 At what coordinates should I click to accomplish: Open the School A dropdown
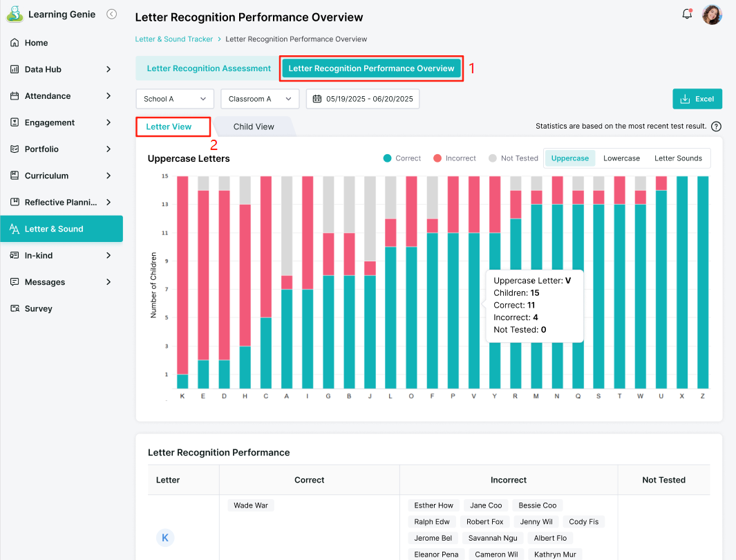tap(175, 99)
